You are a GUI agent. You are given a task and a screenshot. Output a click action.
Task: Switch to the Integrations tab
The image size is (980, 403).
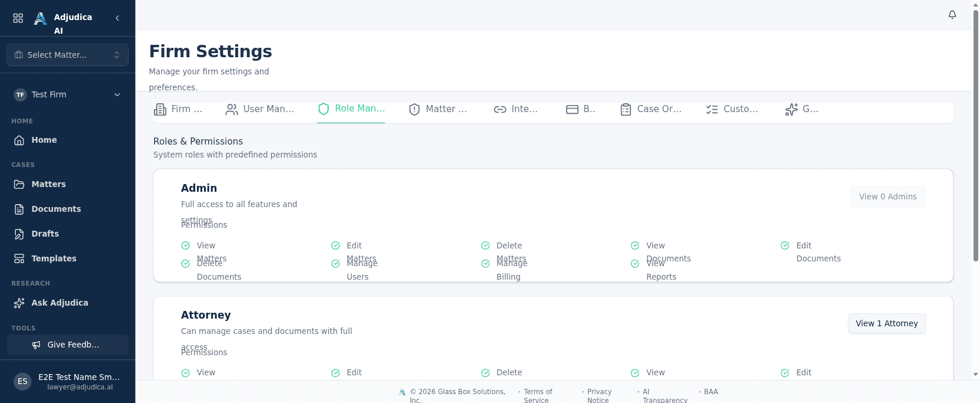pos(516,109)
